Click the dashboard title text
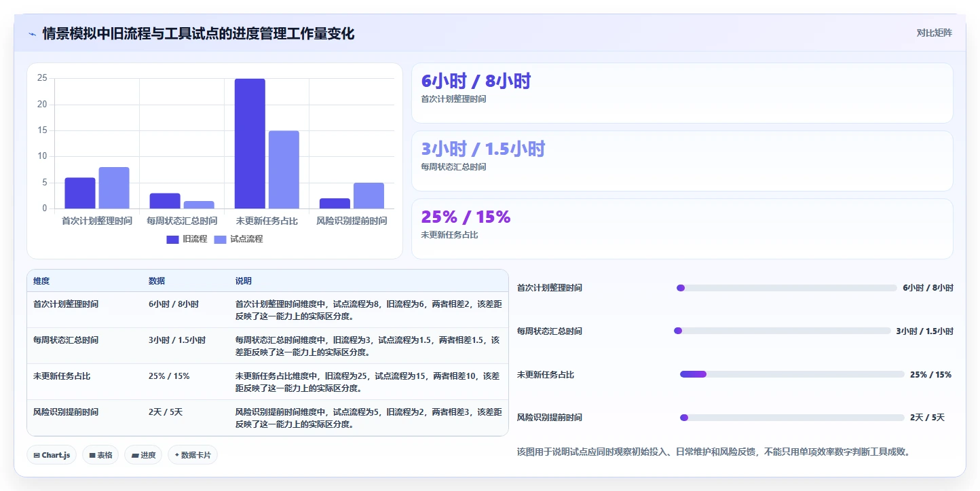 (x=198, y=34)
